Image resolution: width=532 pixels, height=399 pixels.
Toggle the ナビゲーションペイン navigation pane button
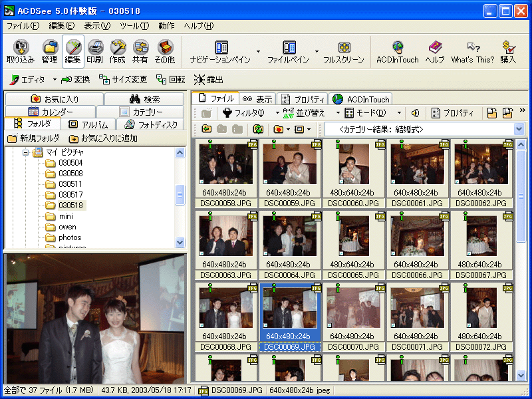(x=221, y=52)
